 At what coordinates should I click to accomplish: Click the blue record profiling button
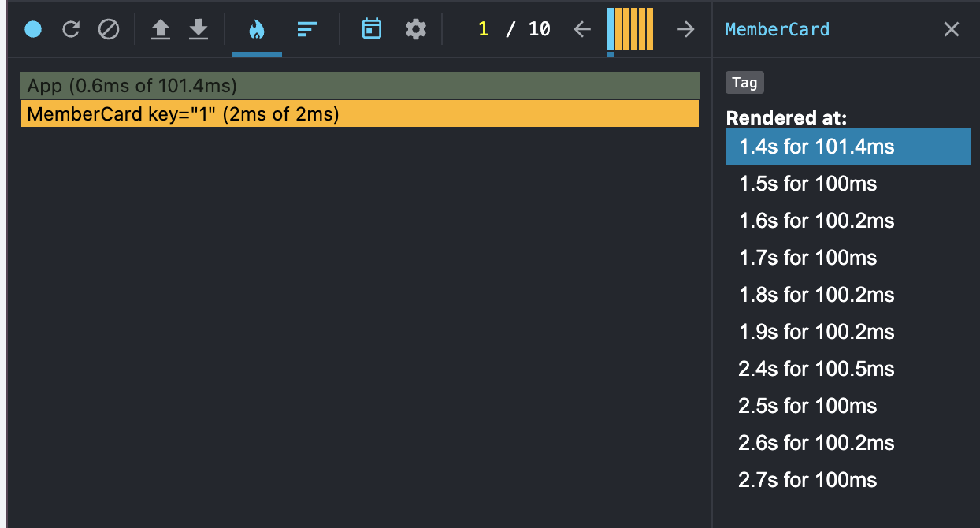[33, 30]
